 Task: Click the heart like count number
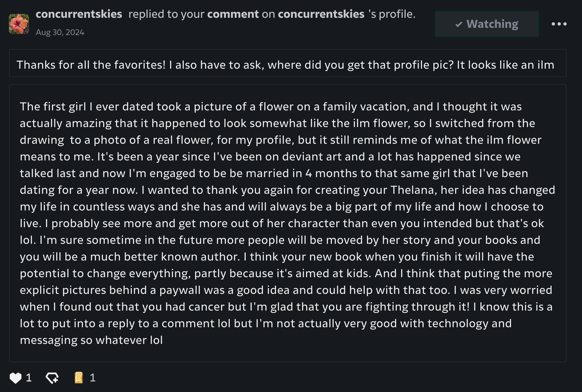tap(29, 378)
